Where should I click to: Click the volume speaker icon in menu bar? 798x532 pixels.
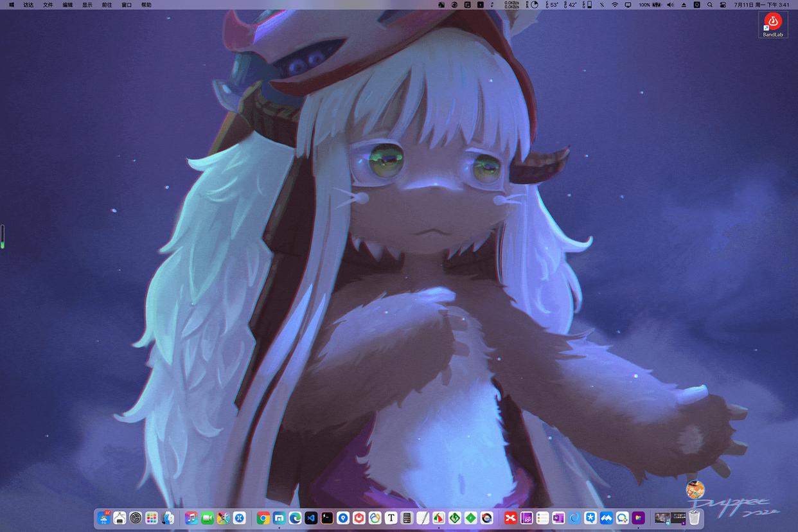(670, 4)
